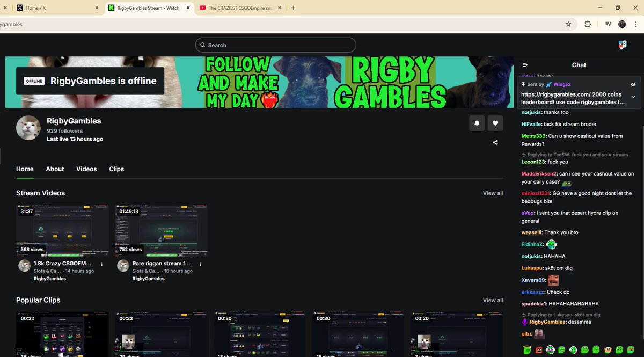Play the 01:49:13 stream video thumbnail
Image resolution: width=644 pixels, height=357 pixels.
[161, 230]
